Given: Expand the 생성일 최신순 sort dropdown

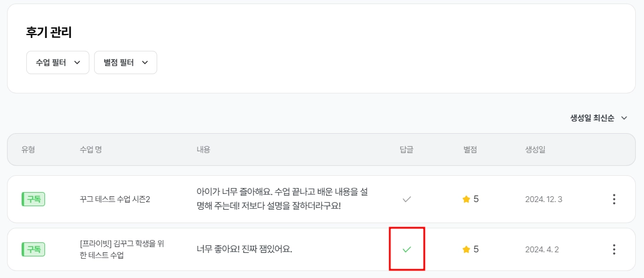Looking at the screenshot, I should (598, 118).
